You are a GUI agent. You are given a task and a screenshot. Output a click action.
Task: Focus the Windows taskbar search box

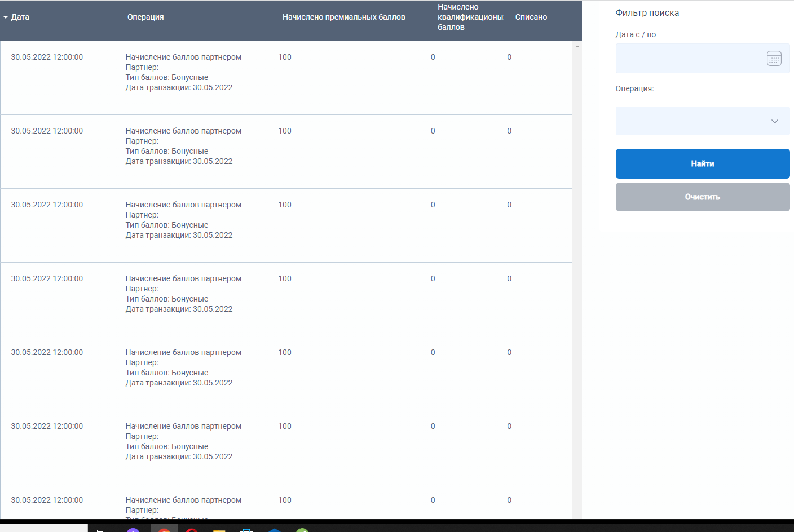pos(44,529)
